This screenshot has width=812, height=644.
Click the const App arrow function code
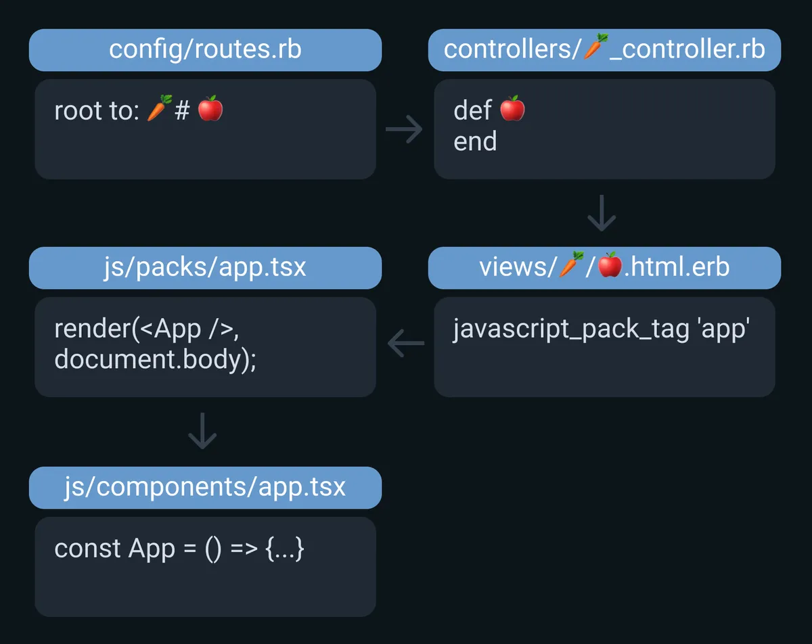179,549
